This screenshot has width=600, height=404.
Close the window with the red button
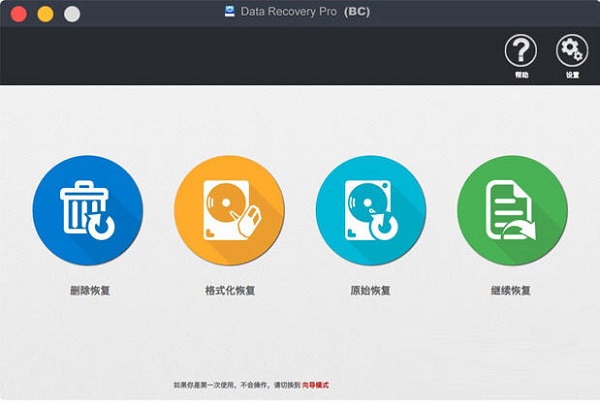pyautogui.click(x=18, y=14)
